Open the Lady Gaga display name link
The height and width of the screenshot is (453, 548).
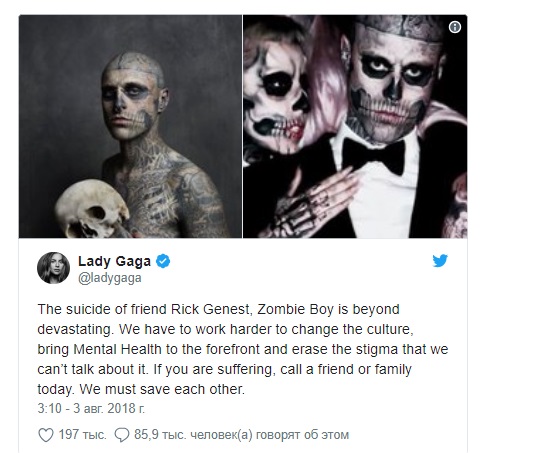pos(114,261)
